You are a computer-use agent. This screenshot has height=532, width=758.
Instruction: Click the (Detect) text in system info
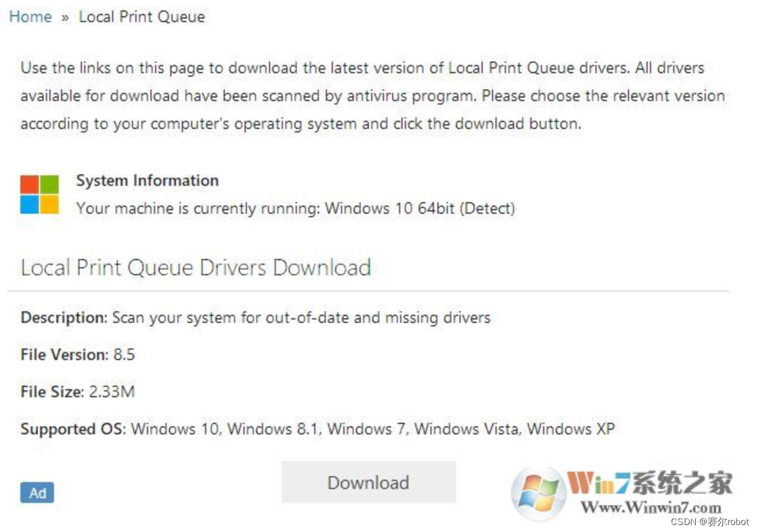(487, 208)
